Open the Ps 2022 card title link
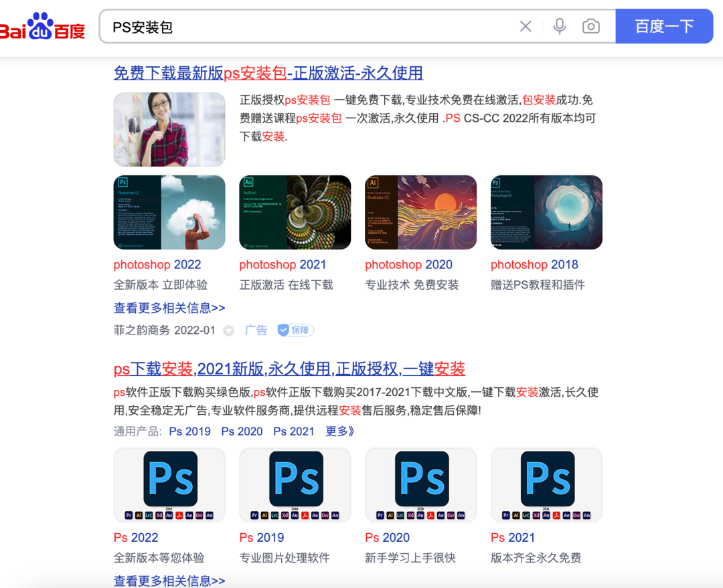Viewport: 723px width, 588px height. pyautogui.click(x=136, y=537)
